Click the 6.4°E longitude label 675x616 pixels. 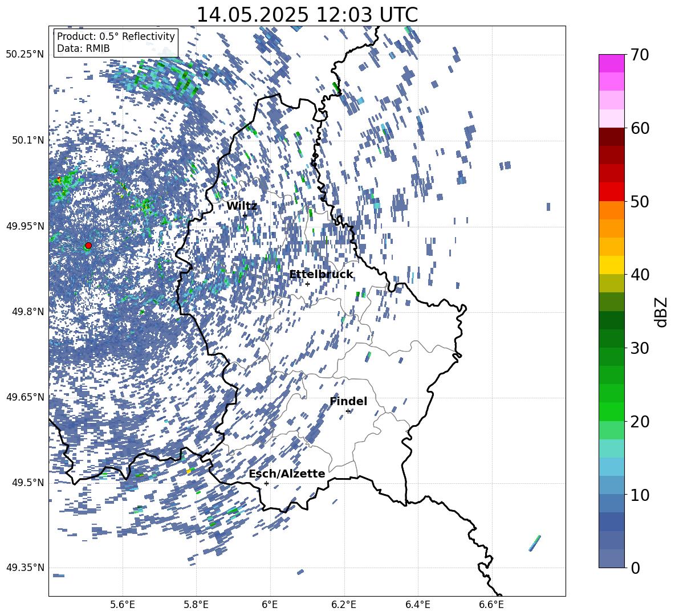coord(417,605)
